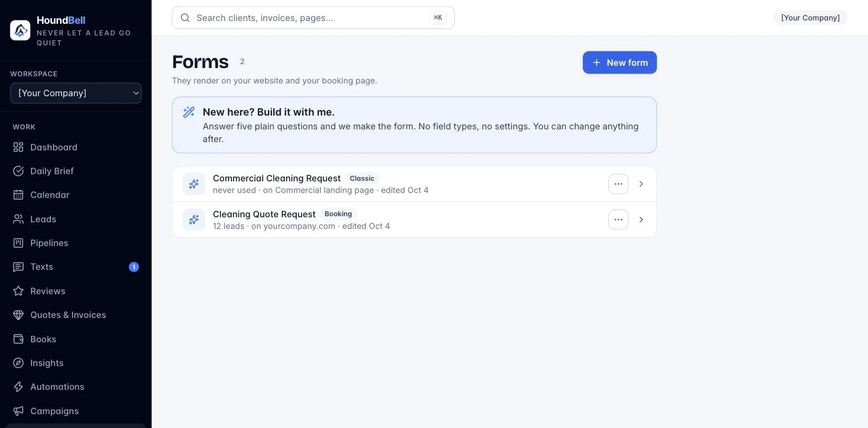
Task: Click '12 leads · on yourcompany.com' text
Action: (x=274, y=226)
